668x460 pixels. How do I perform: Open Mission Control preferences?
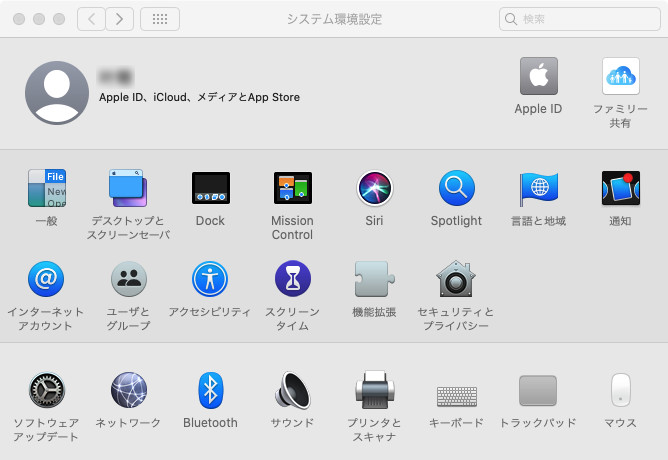[293, 188]
